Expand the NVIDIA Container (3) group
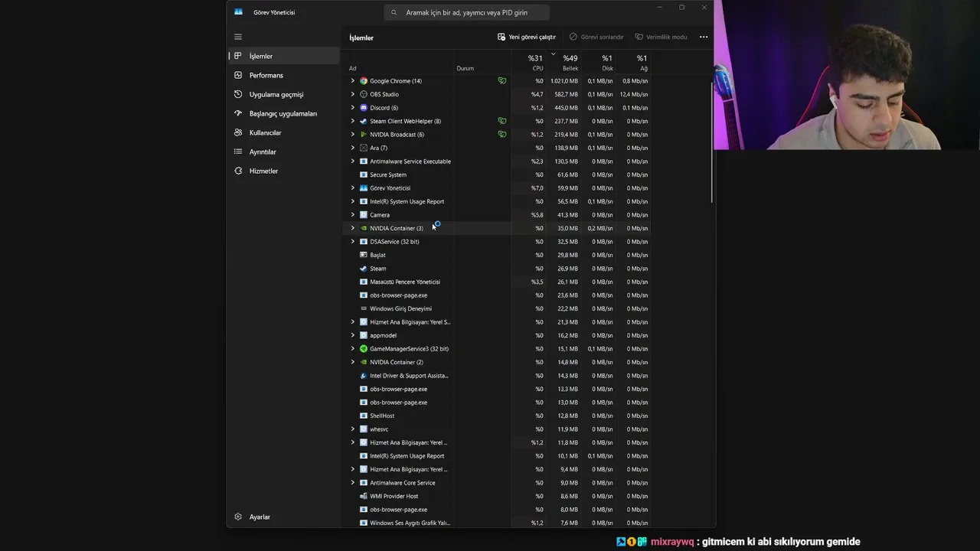The width and height of the screenshot is (980, 551). tap(353, 228)
